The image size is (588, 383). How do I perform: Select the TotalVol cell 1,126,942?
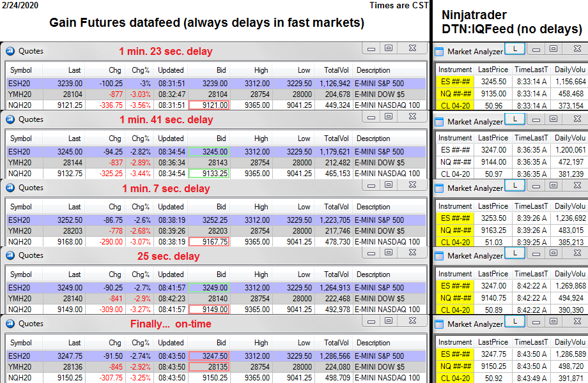coord(334,84)
